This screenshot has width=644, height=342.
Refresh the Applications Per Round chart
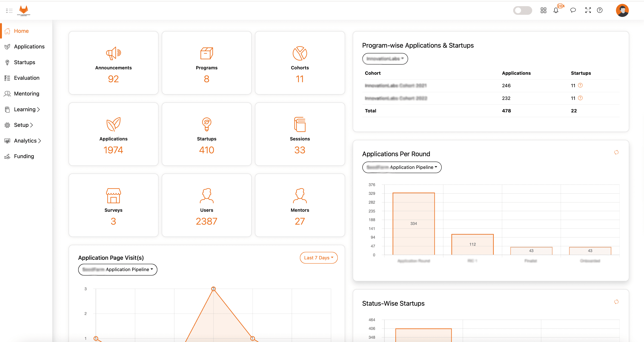(x=617, y=152)
